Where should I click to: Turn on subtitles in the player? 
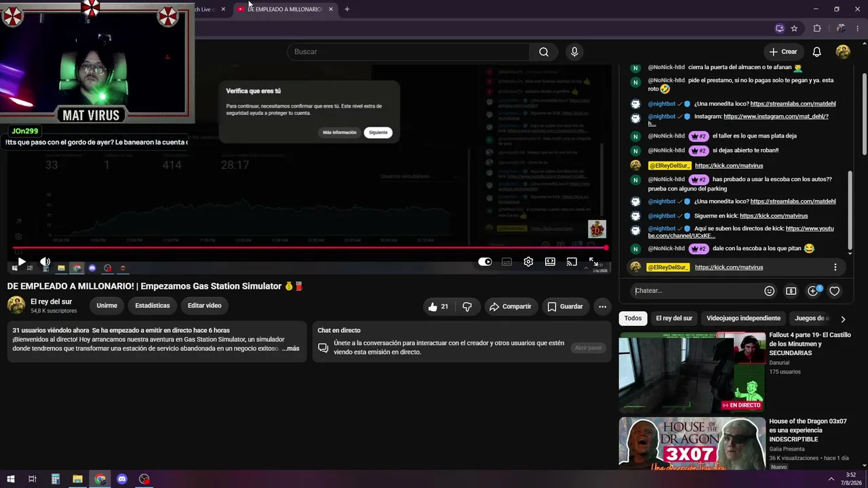[507, 262]
